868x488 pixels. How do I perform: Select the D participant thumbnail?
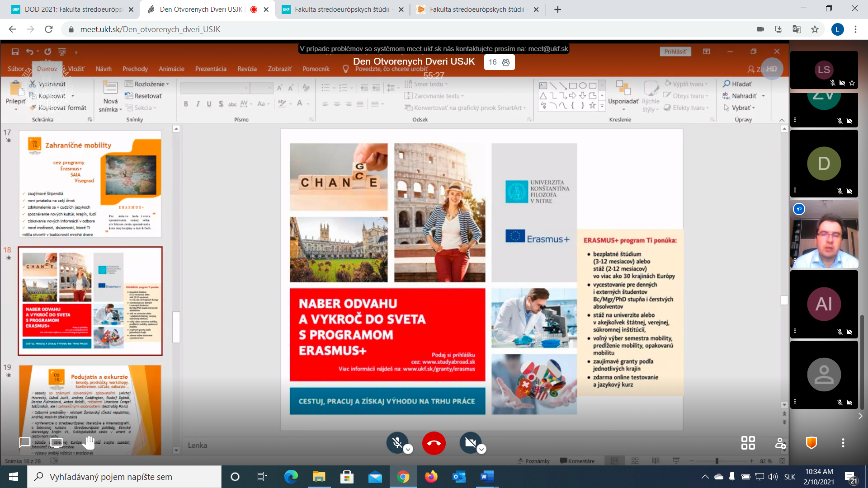pos(824,164)
